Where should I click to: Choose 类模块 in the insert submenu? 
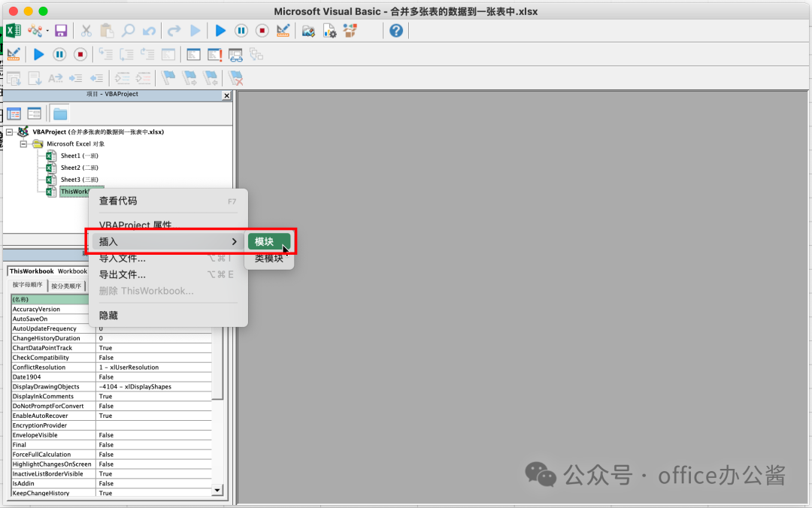pos(268,258)
